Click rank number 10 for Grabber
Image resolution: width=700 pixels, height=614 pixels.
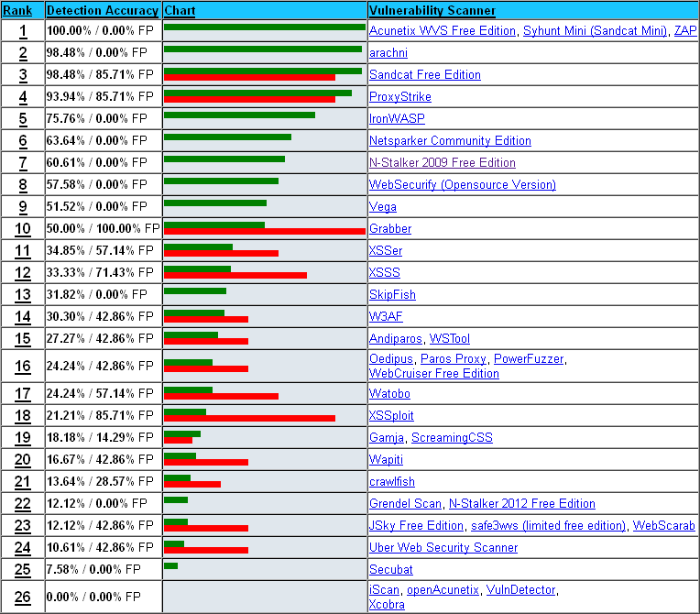[x=23, y=228]
